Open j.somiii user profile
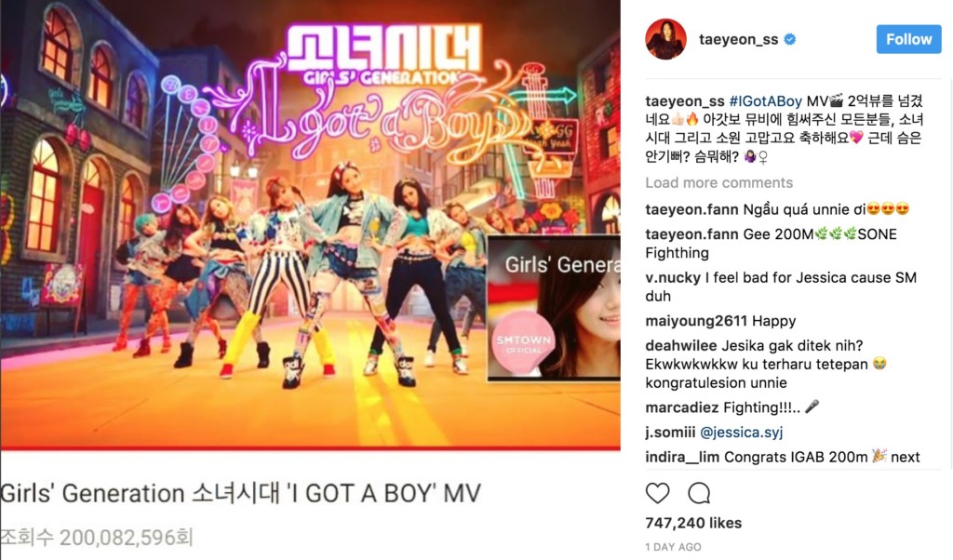This screenshot has width=953, height=560. coord(670,433)
